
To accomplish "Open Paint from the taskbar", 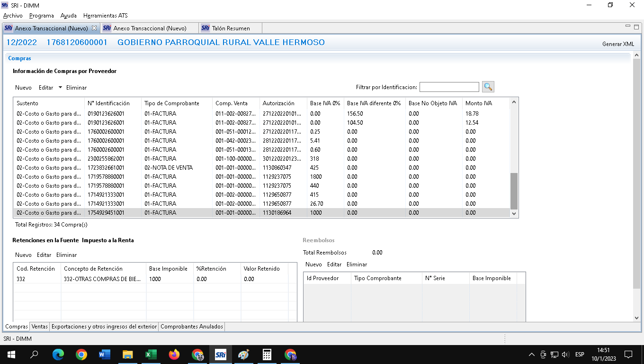I will [x=243, y=355].
